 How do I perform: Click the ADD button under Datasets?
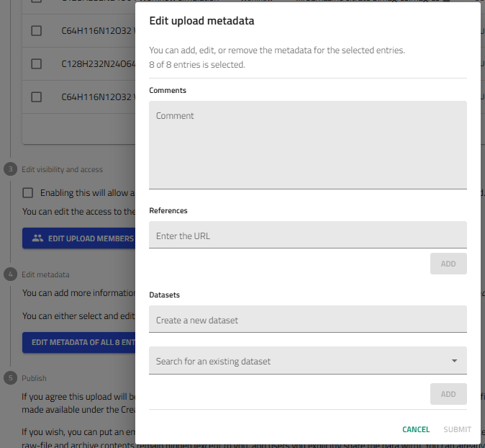pos(448,394)
